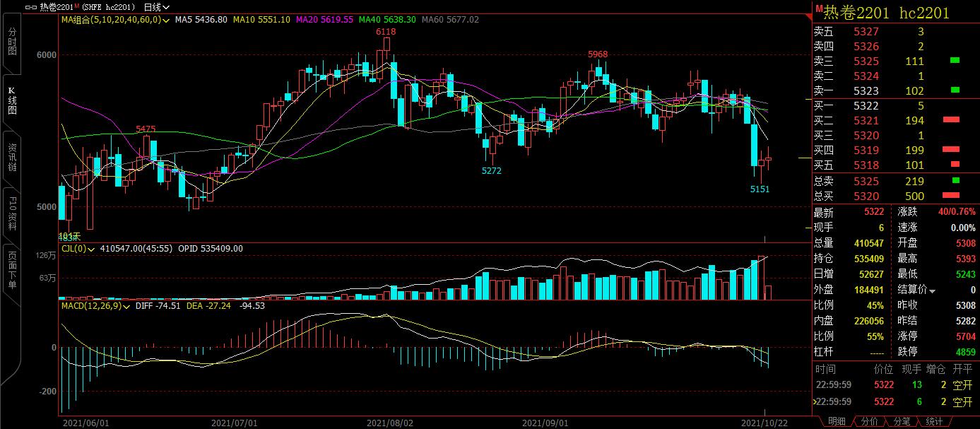Click the MA5 5436.80 legend label
The width and height of the screenshot is (980, 429).
[201, 20]
